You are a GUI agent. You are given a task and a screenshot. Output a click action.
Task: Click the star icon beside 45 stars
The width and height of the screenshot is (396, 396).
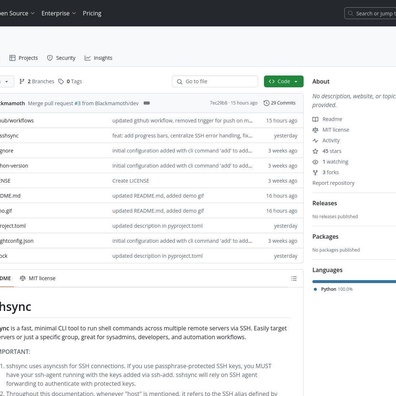point(315,151)
